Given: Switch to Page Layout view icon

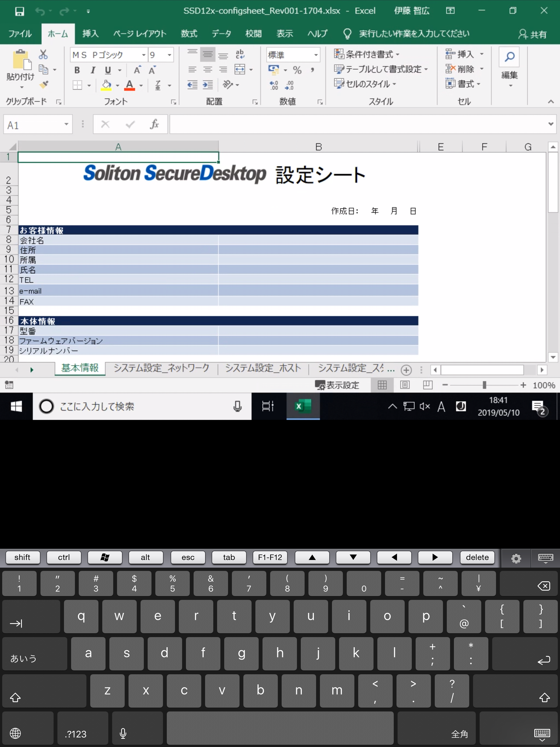Looking at the screenshot, I should pos(405,385).
